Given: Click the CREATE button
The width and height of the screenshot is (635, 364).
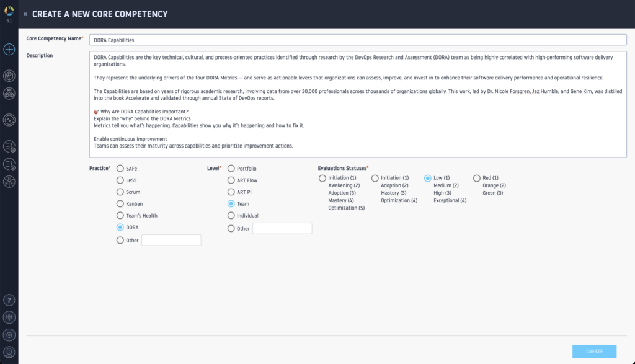Looking at the screenshot, I should coord(593,352).
